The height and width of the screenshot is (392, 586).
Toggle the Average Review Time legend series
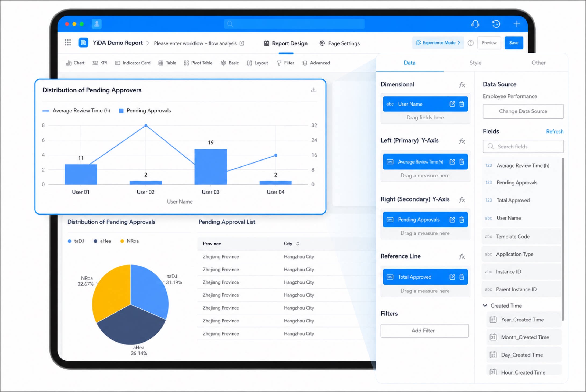pos(76,111)
